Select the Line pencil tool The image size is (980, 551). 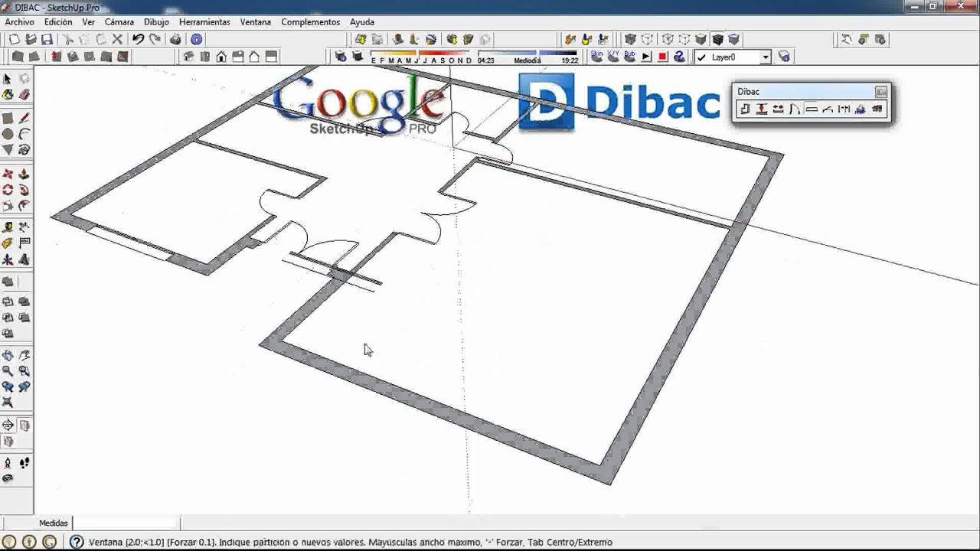coord(24,119)
